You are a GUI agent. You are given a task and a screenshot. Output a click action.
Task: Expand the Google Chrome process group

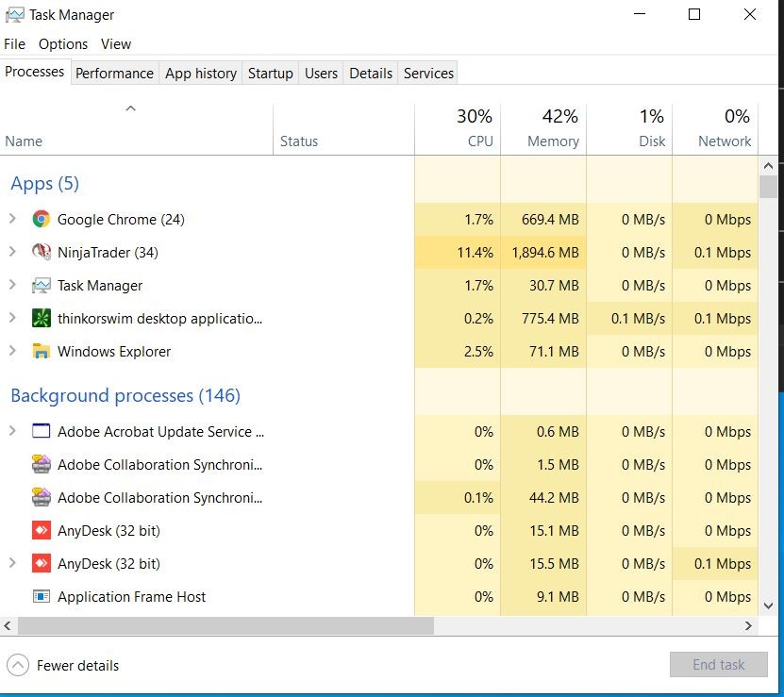pyautogui.click(x=12, y=220)
